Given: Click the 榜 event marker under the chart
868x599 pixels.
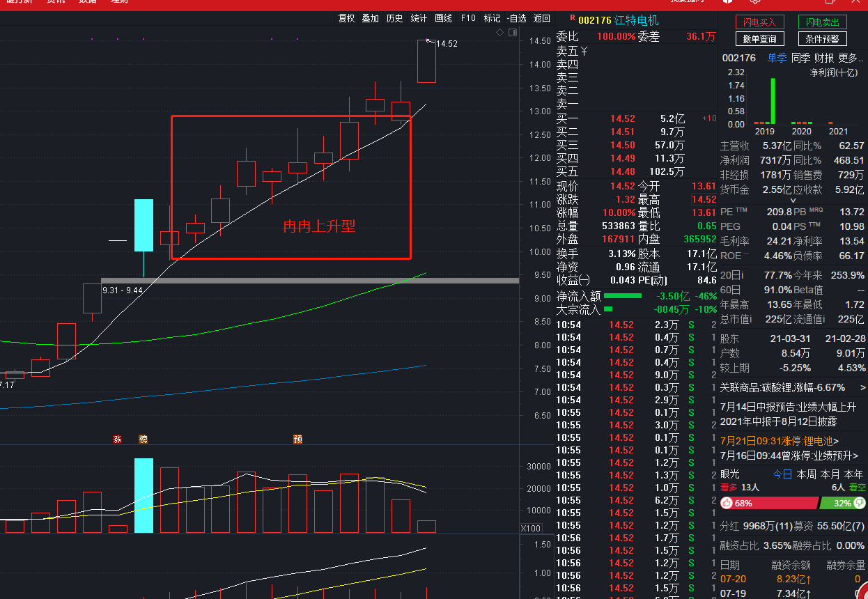Looking at the screenshot, I should click(x=144, y=439).
